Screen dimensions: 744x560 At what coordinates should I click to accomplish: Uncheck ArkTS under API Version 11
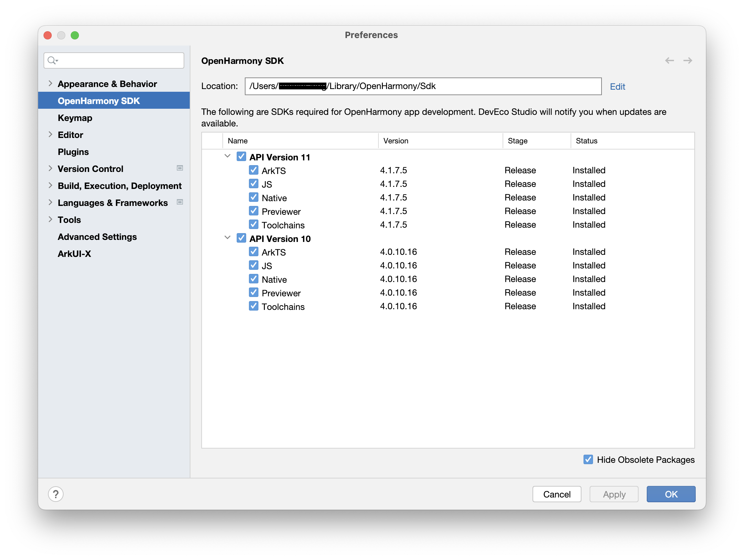(253, 170)
